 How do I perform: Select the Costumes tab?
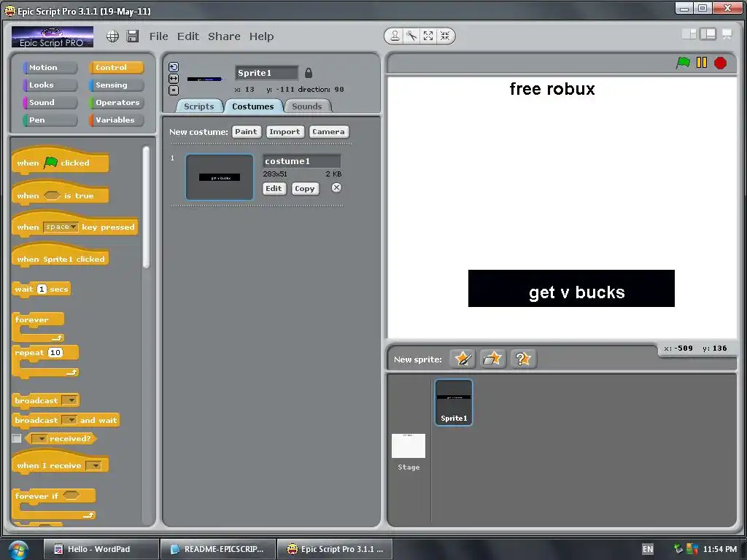point(253,106)
